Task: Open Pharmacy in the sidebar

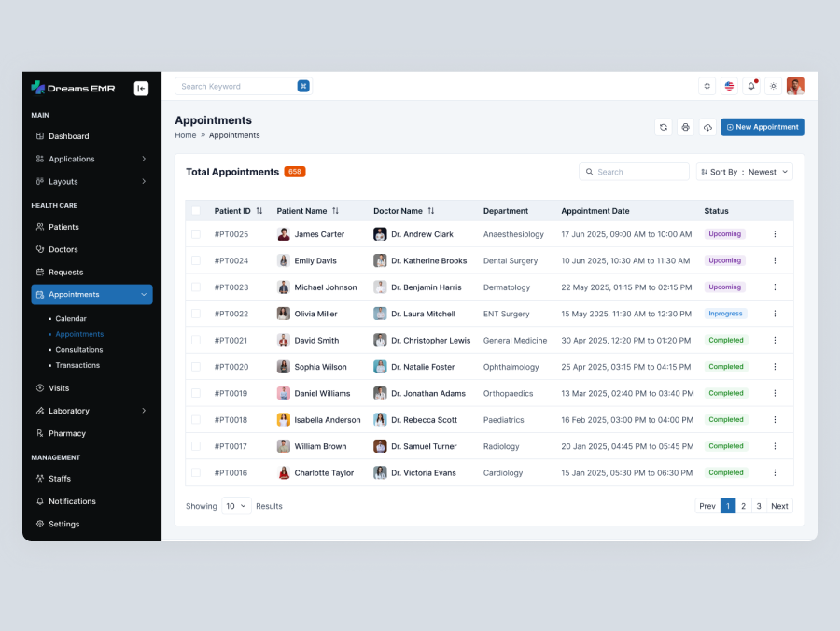Action: pos(91,433)
